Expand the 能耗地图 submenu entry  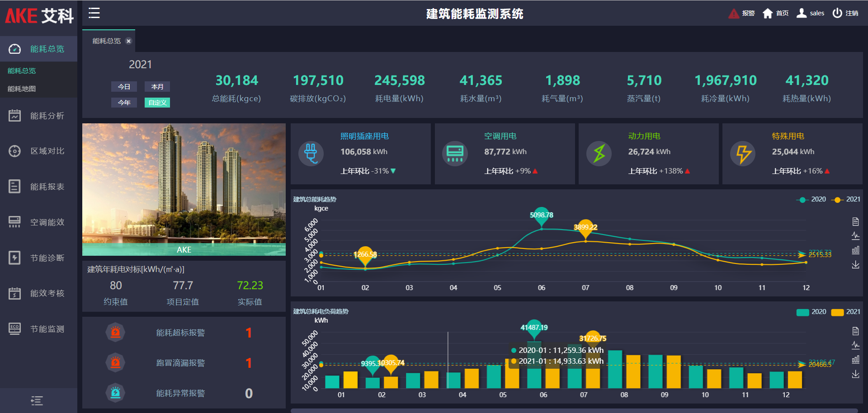point(22,89)
